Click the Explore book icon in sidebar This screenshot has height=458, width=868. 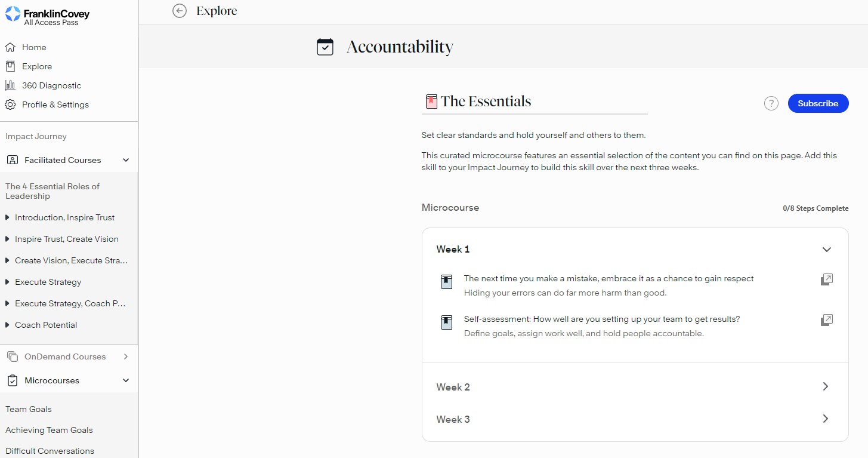pyautogui.click(x=10, y=66)
